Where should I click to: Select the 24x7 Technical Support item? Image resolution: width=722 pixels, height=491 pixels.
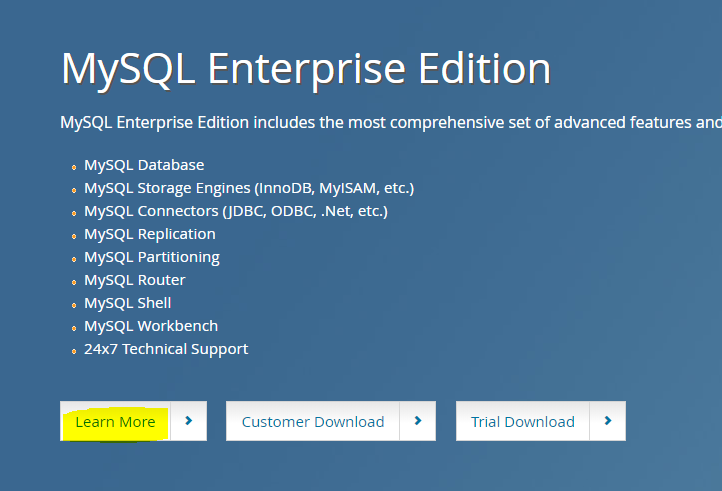[166, 349]
